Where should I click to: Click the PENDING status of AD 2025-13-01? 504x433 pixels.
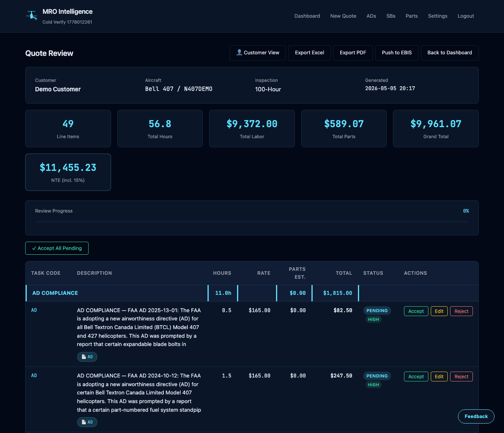click(x=377, y=311)
